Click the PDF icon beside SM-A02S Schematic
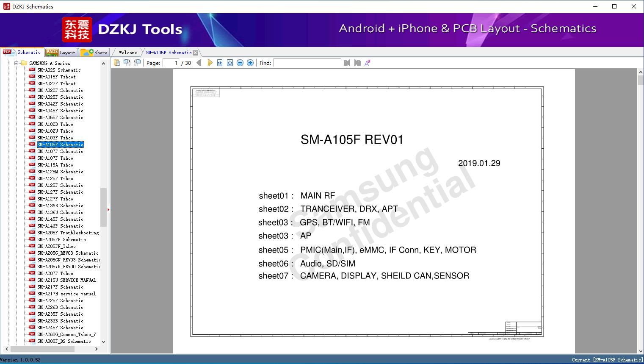The width and height of the screenshot is (644, 364). (32, 70)
